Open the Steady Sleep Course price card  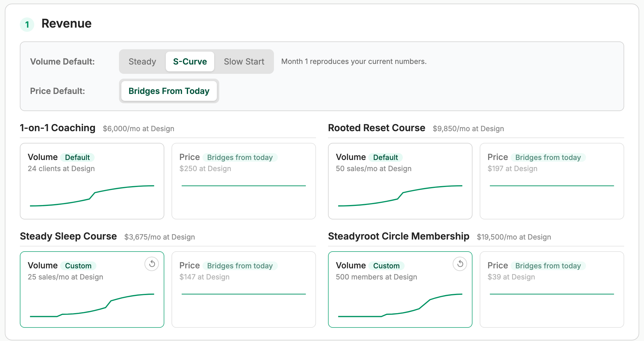(x=244, y=289)
